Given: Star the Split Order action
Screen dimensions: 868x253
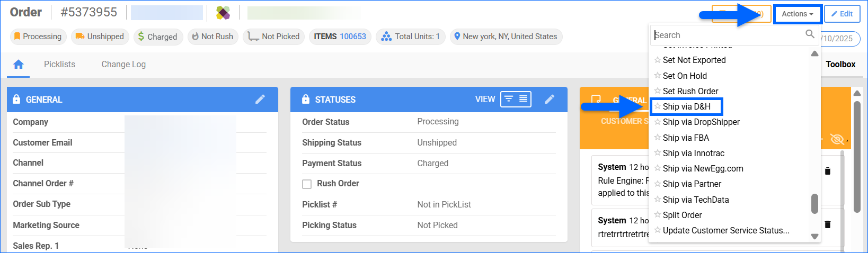Looking at the screenshot, I should pyautogui.click(x=657, y=215).
